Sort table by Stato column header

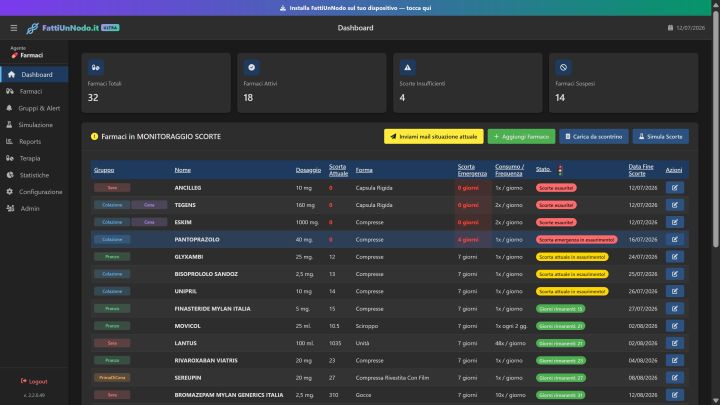click(x=543, y=169)
